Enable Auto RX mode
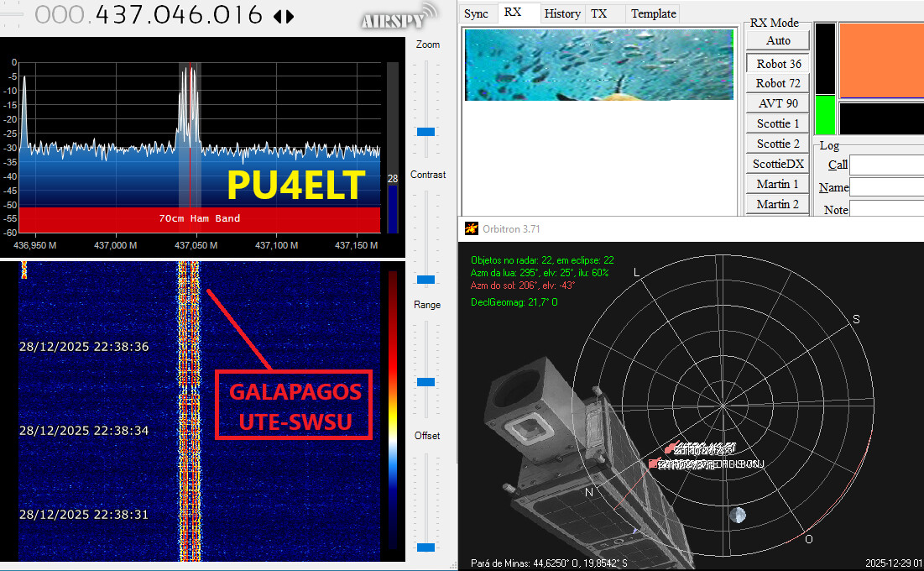Screen dimensions: 924x571 (778, 40)
